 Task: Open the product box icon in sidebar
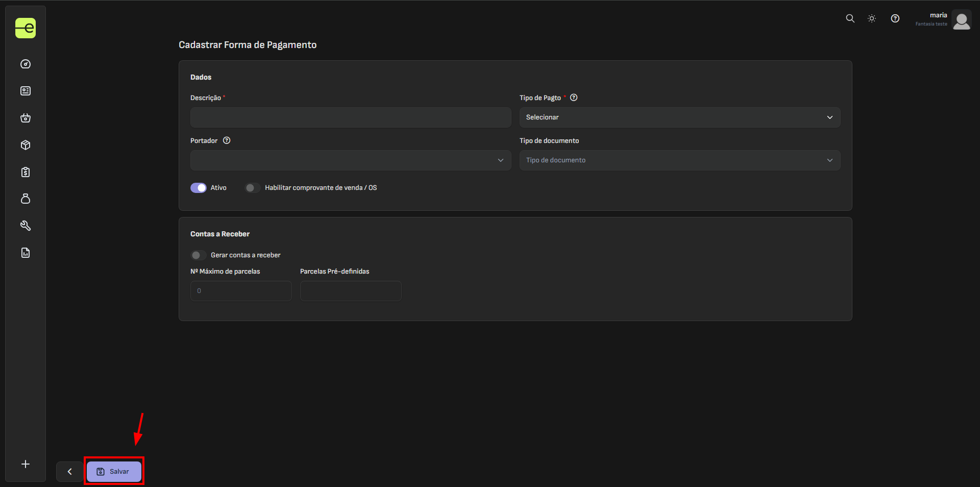tap(26, 145)
